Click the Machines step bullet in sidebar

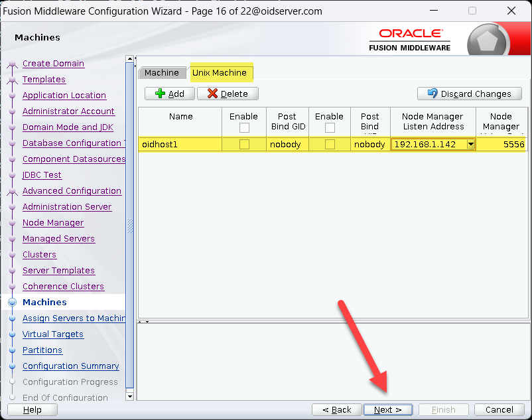(12, 303)
